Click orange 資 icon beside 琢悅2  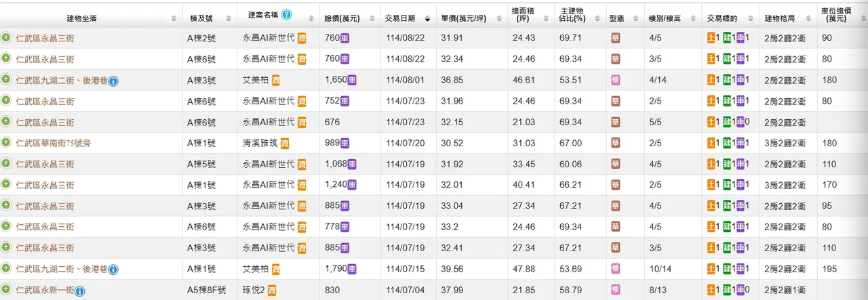click(271, 291)
